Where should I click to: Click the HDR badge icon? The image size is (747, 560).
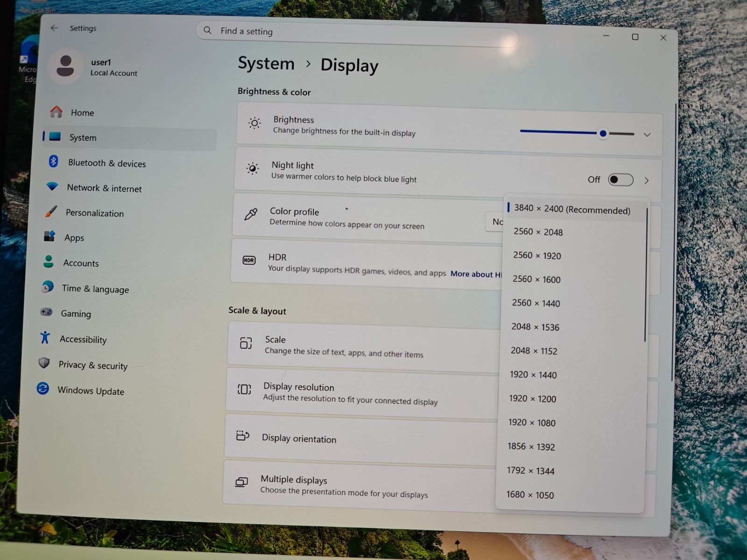(249, 260)
